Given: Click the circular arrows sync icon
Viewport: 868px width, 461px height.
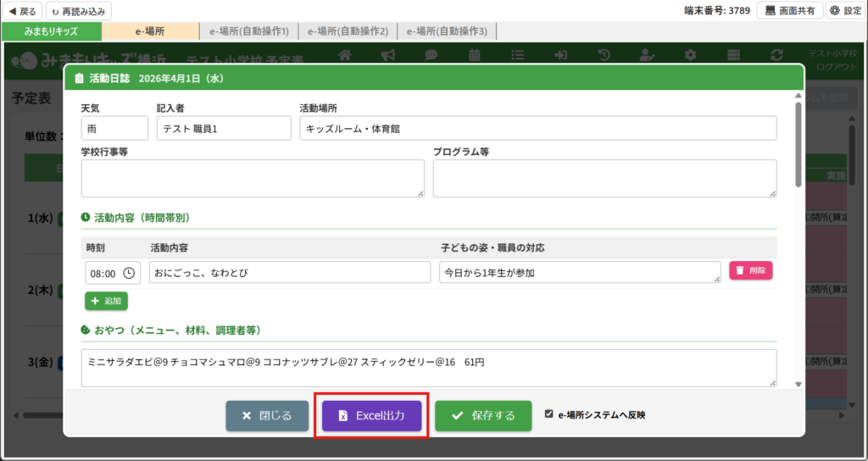Looking at the screenshot, I should [x=776, y=55].
